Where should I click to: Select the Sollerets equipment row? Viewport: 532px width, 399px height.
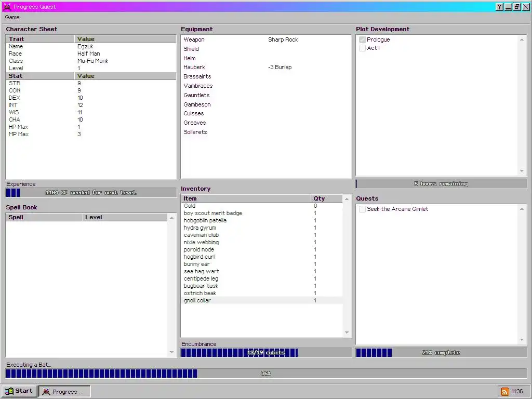point(267,132)
